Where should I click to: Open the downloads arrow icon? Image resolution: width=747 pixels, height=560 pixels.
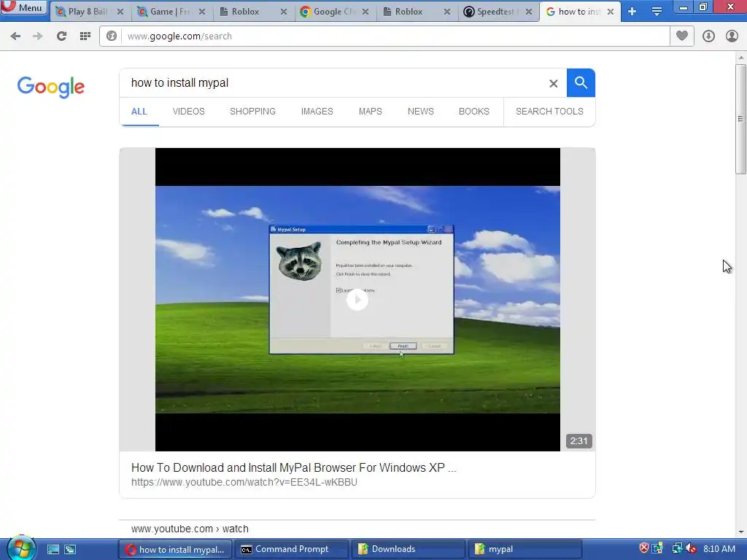tap(708, 36)
